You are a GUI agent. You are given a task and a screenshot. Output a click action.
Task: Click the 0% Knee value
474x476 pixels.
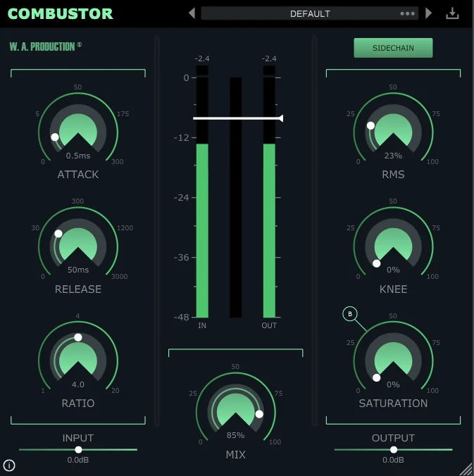click(x=393, y=270)
